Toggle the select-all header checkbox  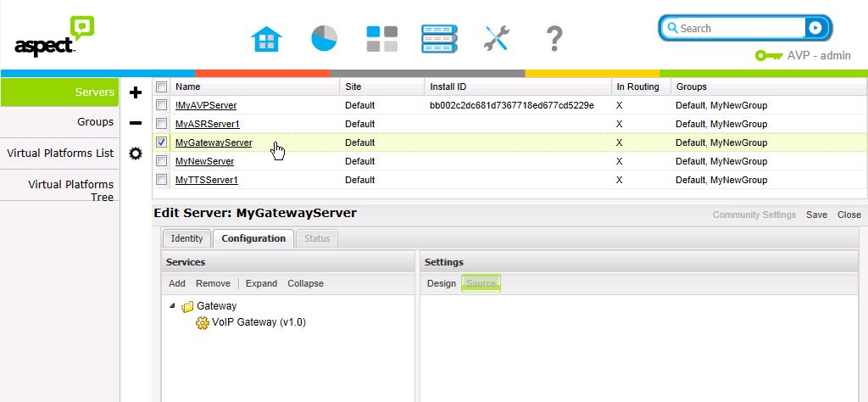(x=161, y=87)
